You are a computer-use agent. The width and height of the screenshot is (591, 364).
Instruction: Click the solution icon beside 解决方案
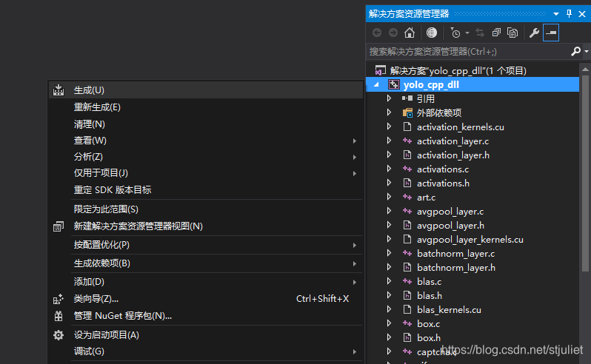pos(381,70)
